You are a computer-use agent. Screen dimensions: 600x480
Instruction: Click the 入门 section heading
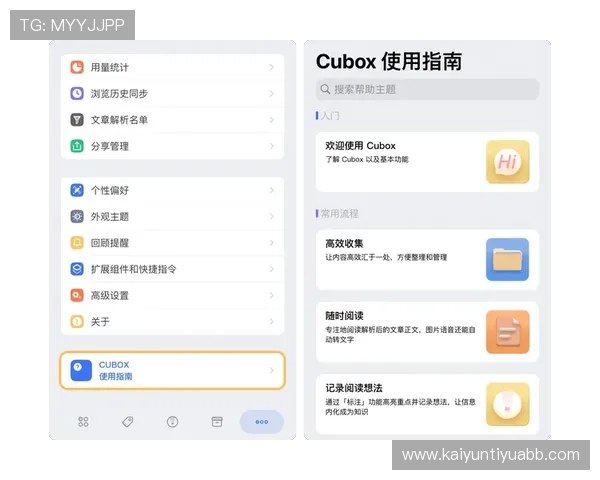point(329,116)
